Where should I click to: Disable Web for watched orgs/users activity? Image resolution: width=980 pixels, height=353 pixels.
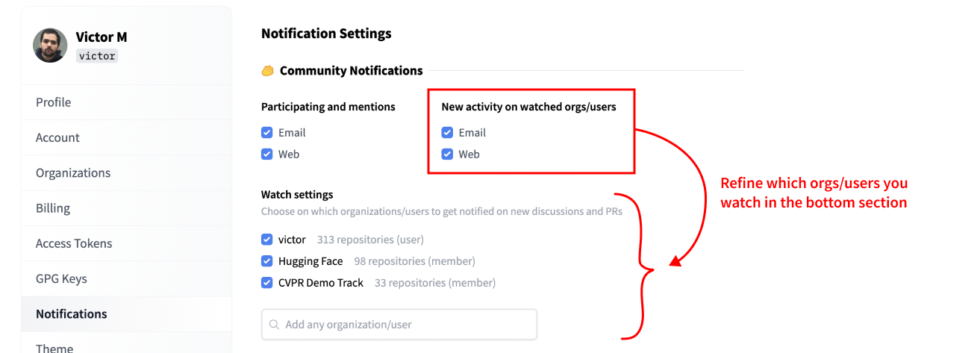tap(448, 154)
